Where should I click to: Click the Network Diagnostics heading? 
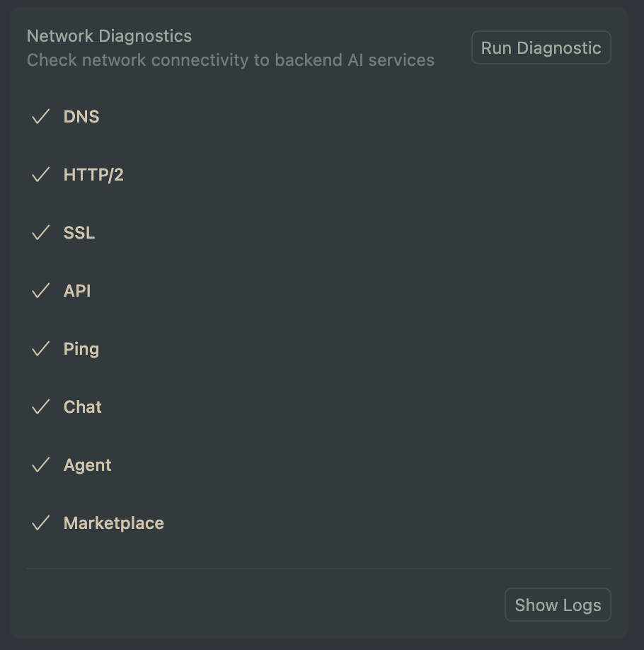pyautogui.click(x=110, y=36)
